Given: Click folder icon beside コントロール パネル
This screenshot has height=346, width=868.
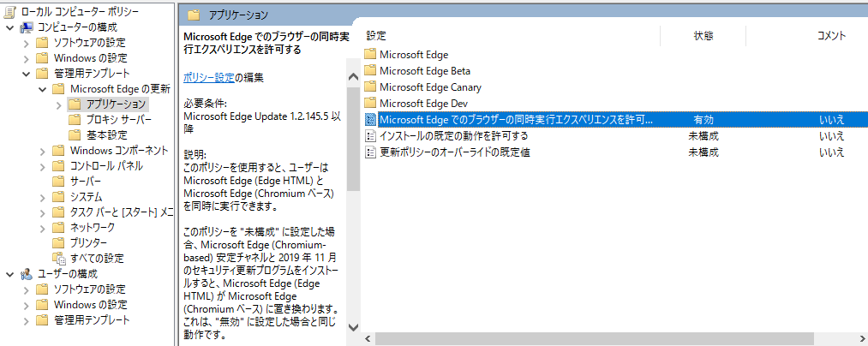Looking at the screenshot, I should click(58, 165).
